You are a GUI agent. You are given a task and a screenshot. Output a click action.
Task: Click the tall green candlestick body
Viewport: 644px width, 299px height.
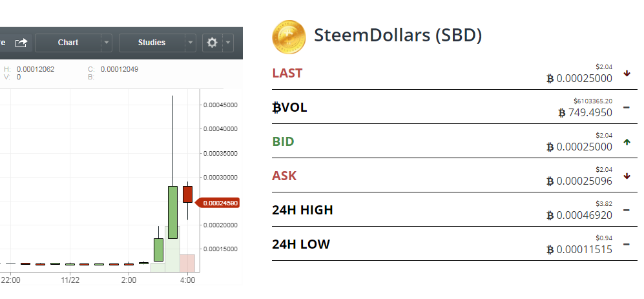tap(172, 212)
